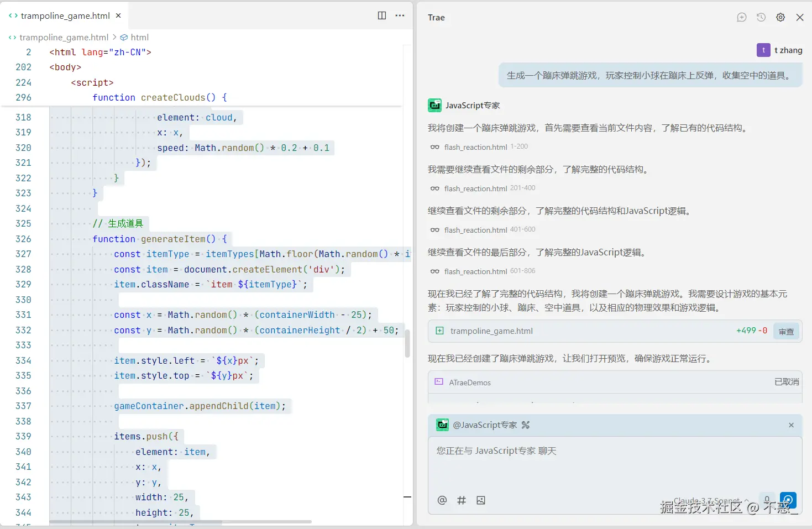Image resolution: width=812 pixels, height=529 pixels.
Task: Open trampoline_game.html diff card
Action: coord(615,331)
